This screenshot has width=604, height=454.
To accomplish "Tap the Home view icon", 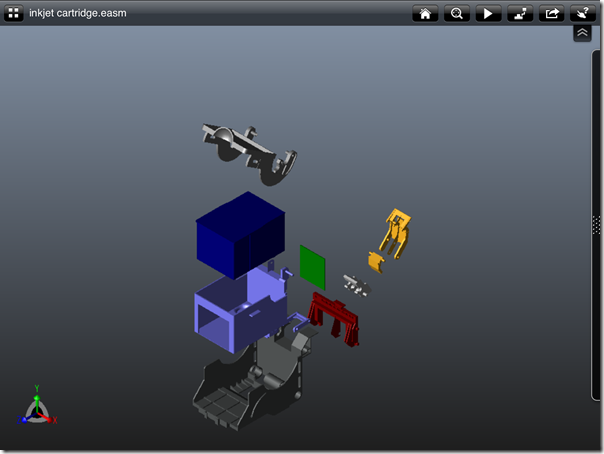I will point(425,13).
